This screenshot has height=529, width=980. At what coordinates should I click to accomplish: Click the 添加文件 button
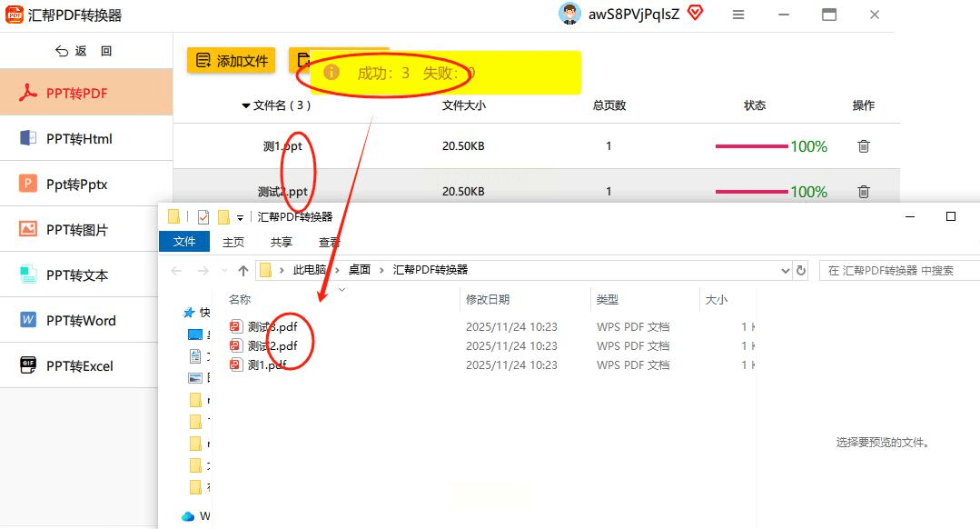click(x=231, y=61)
